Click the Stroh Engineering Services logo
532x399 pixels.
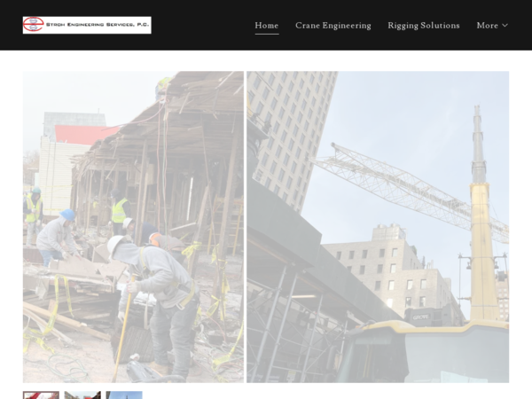tap(87, 25)
